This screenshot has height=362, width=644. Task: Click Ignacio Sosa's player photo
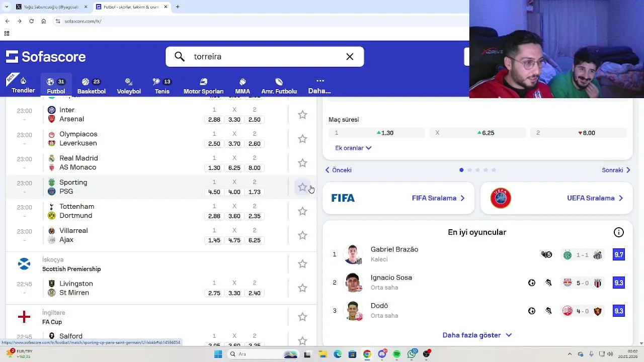click(353, 283)
